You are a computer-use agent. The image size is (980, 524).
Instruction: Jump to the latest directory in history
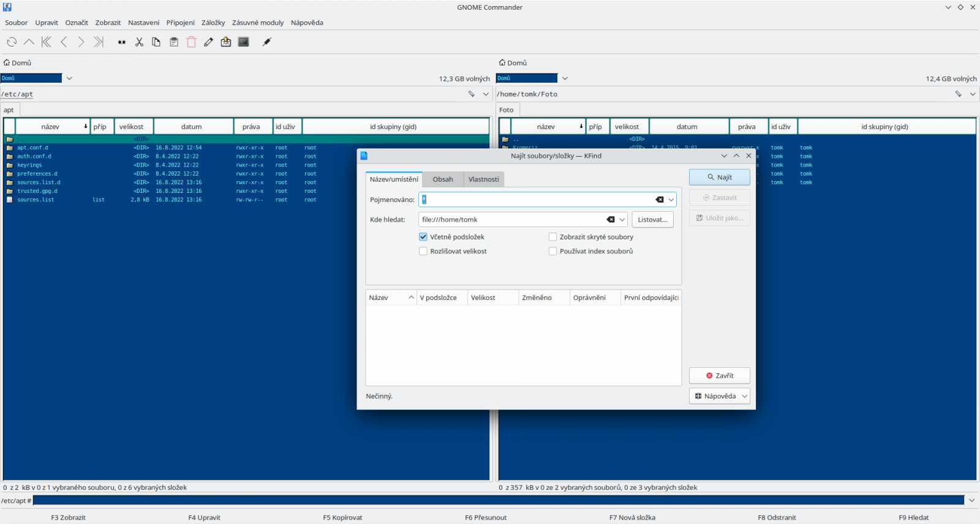click(x=99, y=42)
